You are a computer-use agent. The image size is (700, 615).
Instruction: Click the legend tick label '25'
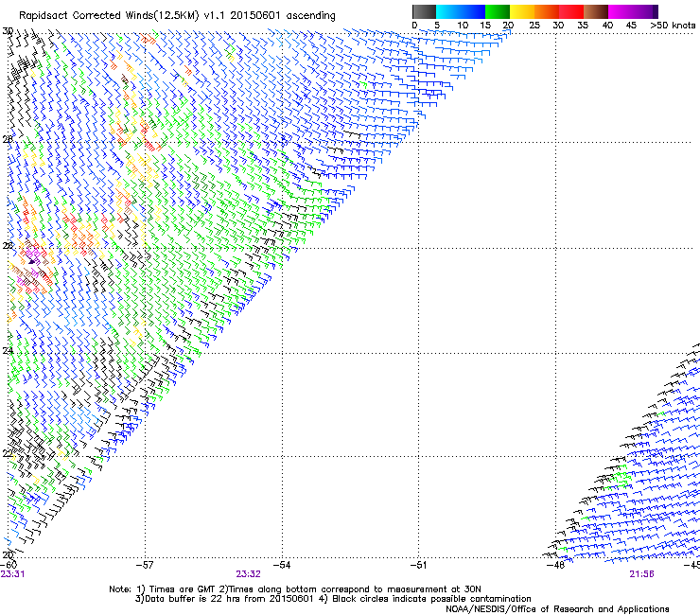click(x=534, y=26)
